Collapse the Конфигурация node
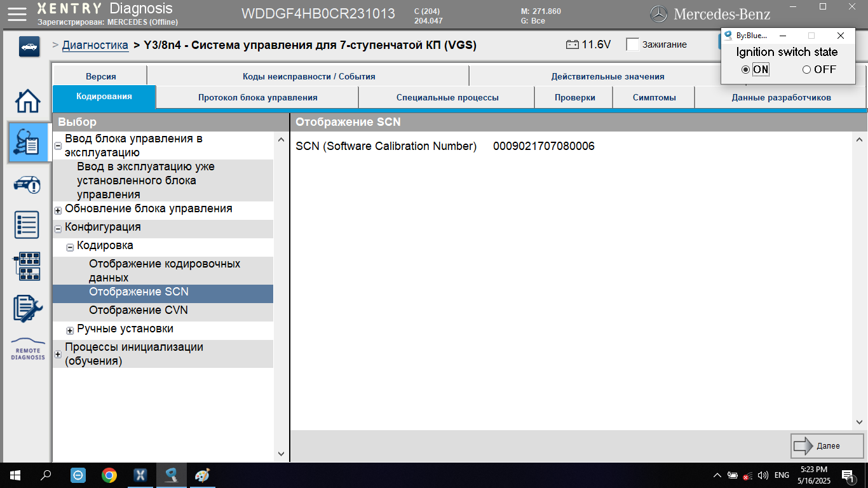 pos(58,229)
